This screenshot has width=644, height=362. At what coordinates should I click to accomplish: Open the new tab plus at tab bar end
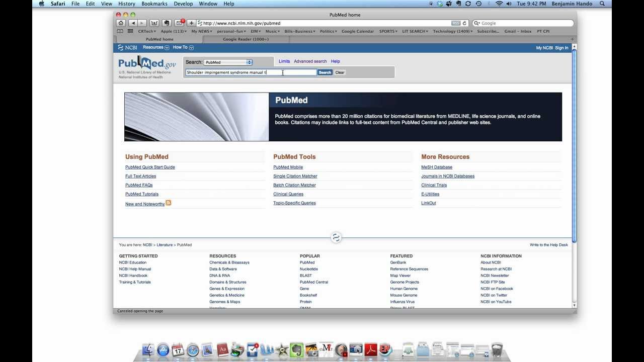572,39
